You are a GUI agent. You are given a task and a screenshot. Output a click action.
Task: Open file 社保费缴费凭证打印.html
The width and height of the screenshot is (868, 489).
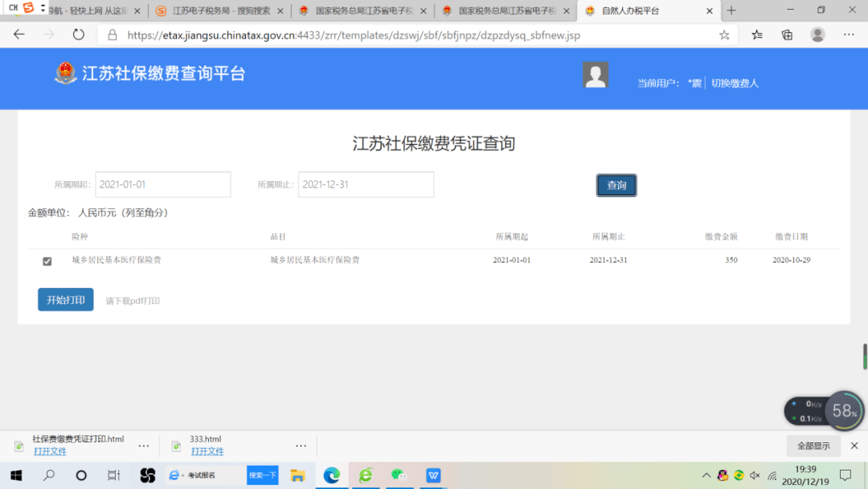tap(50, 451)
